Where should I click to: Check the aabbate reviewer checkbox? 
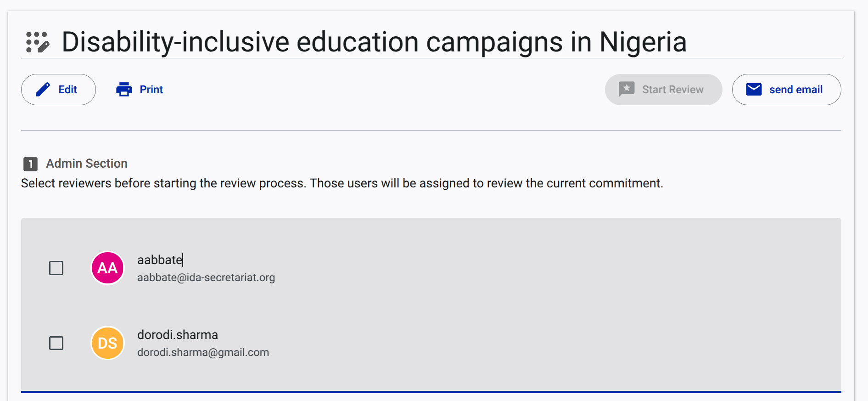point(56,268)
